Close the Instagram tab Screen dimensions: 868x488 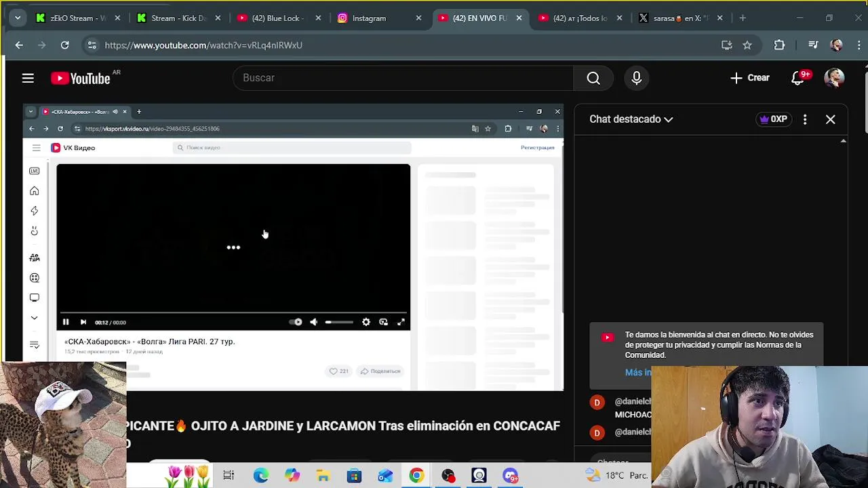[418, 18]
